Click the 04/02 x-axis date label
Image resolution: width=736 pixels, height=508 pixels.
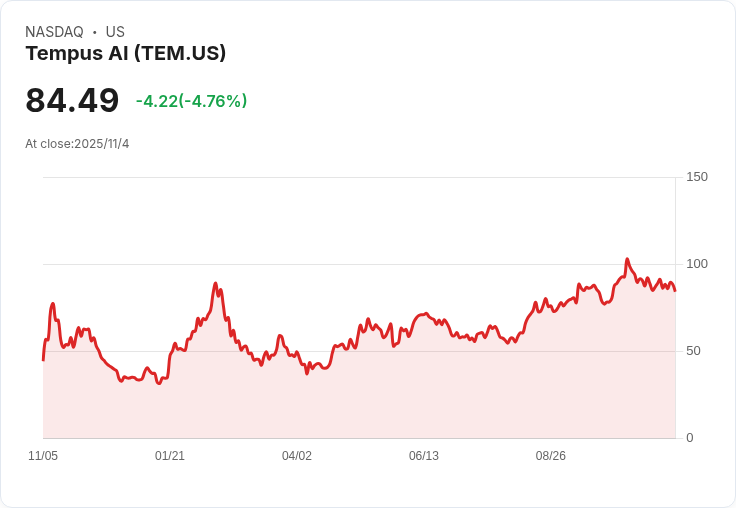[x=297, y=456]
